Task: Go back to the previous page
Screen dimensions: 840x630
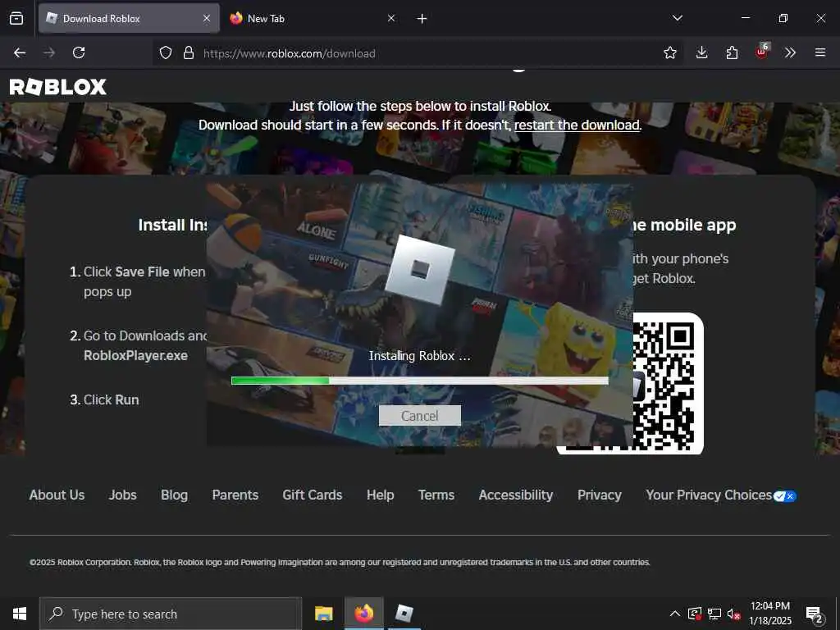Action: (x=20, y=52)
